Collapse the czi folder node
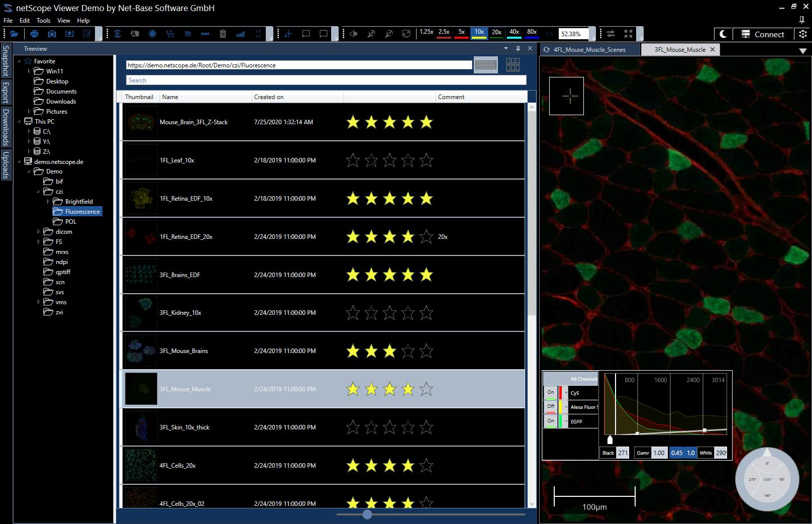812x524 pixels. [39, 192]
